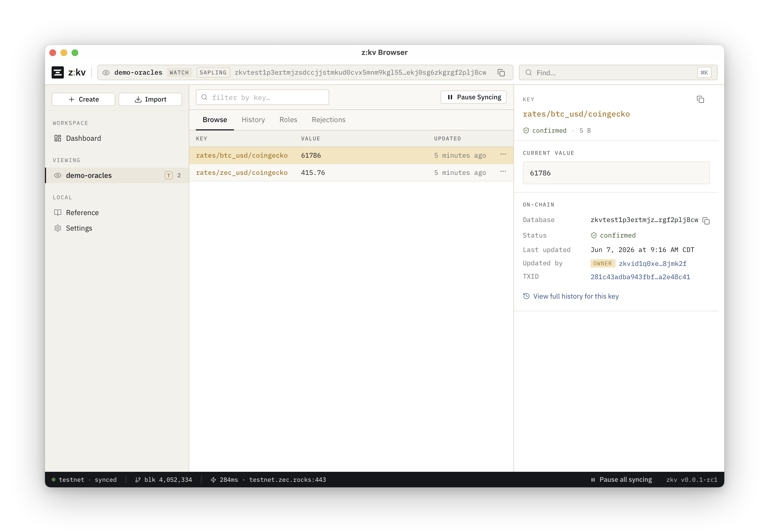Switch to the History tab
The width and height of the screenshot is (769, 532).
pos(253,120)
